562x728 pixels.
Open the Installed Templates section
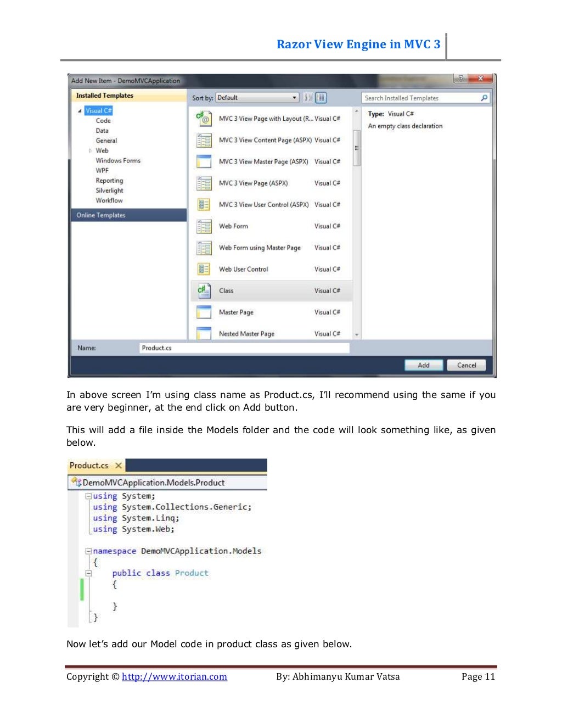tap(129, 96)
